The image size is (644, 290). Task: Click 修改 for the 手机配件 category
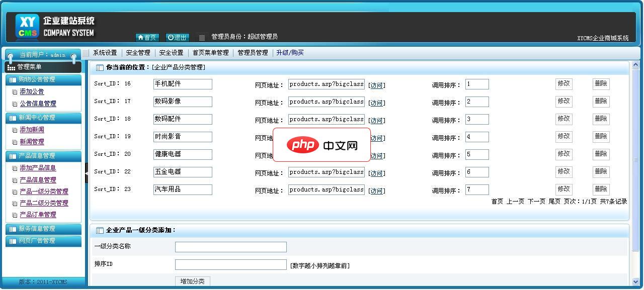[563, 84]
